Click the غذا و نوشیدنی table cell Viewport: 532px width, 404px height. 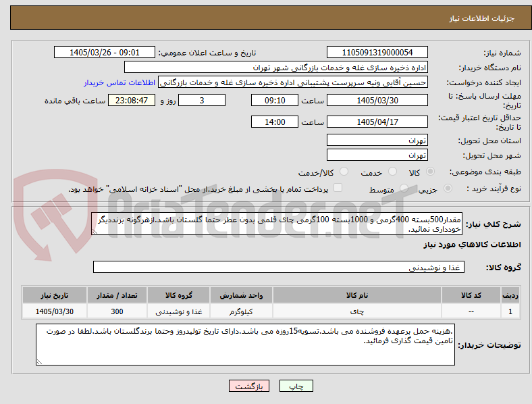tap(179, 311)
